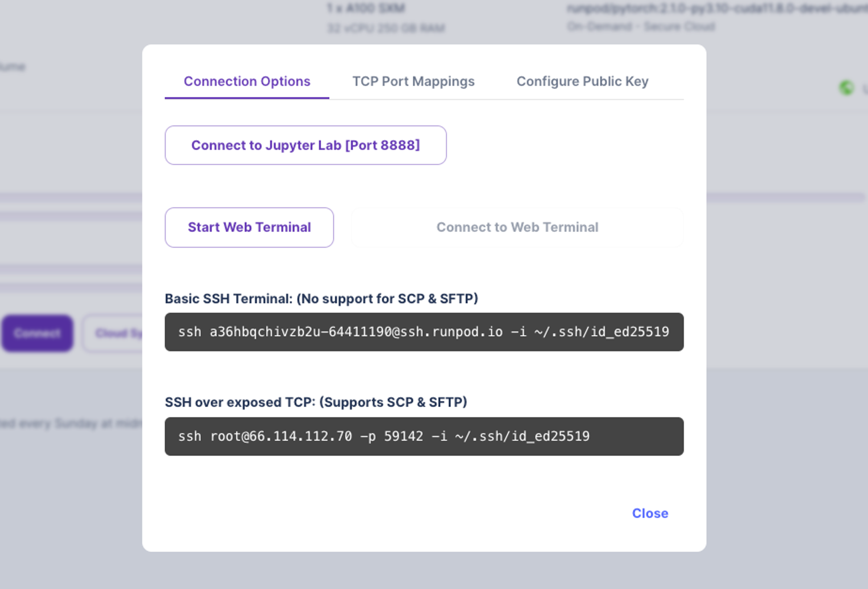The height and width of the screenshot is (589, 868).
Task: Click the green globe status icon
Action: [846, 88]
